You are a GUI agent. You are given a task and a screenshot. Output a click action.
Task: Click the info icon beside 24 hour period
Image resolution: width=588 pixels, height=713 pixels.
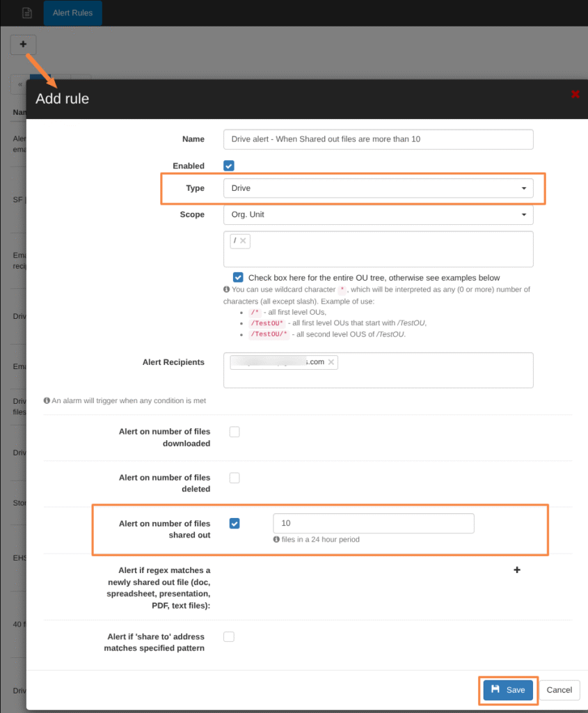click(276, 540)
